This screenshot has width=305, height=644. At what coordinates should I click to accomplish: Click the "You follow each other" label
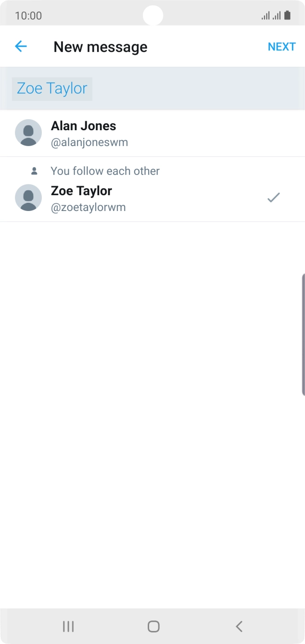click(105, 171)
